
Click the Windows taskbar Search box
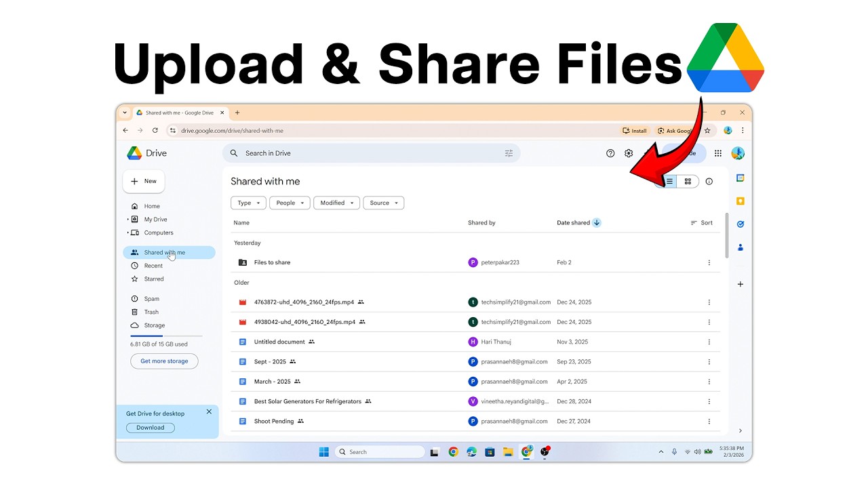coord(380,452)
